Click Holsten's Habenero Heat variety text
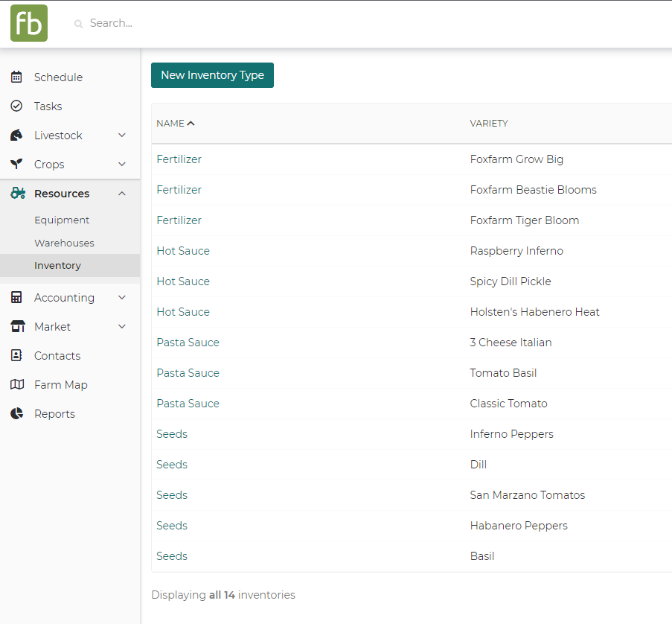 (534, 312)
